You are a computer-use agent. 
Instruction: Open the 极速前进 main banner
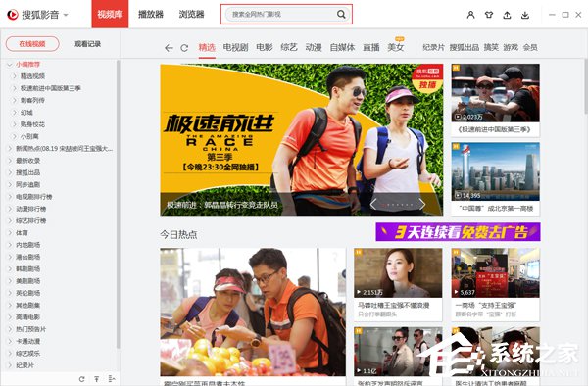coord(302,139)
